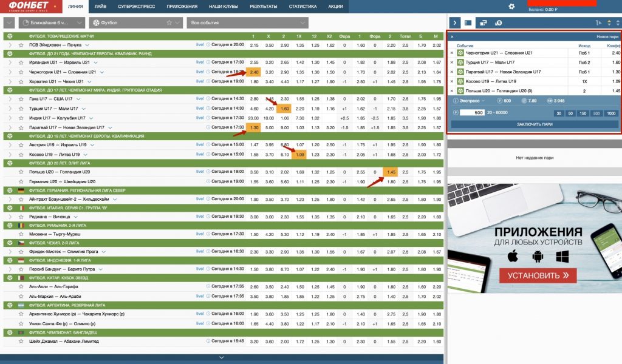The width and height of the screenshot is (622, 364).
Task: Collapse the bet slip panel arrow
Action: point(454,22)
